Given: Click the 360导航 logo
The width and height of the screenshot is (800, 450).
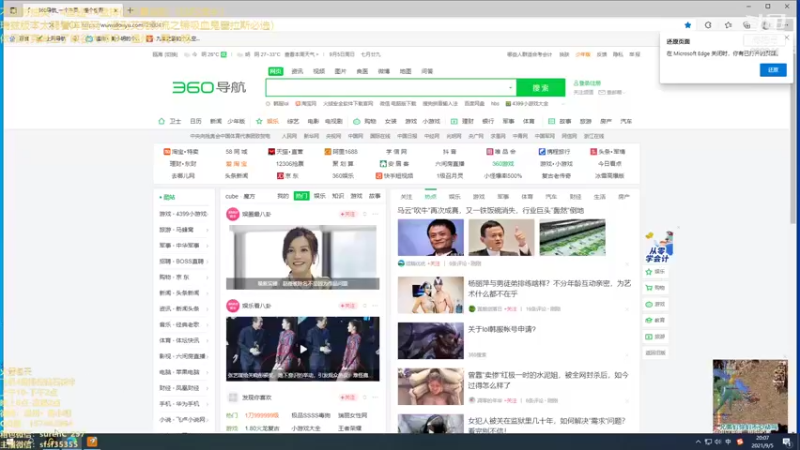Looking at the screenshot, I should (x=209, y=87).
